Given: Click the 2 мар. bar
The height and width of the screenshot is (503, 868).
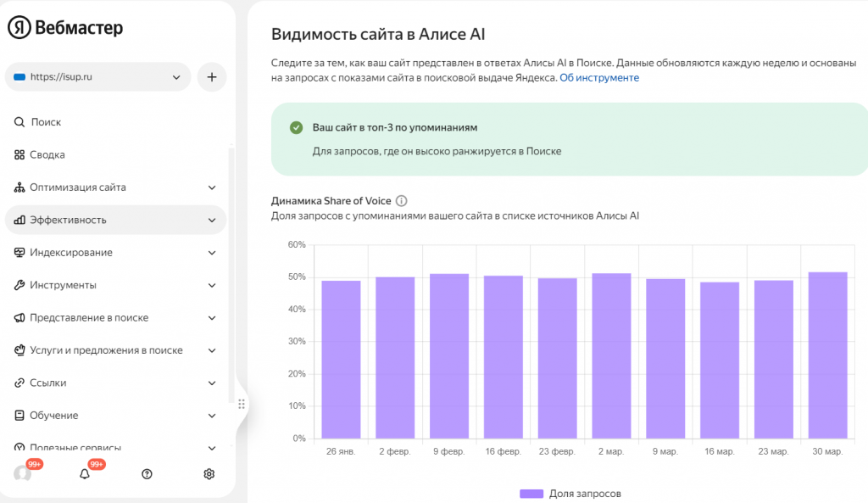Looking at the screenshot, I should tap(612, 356).
